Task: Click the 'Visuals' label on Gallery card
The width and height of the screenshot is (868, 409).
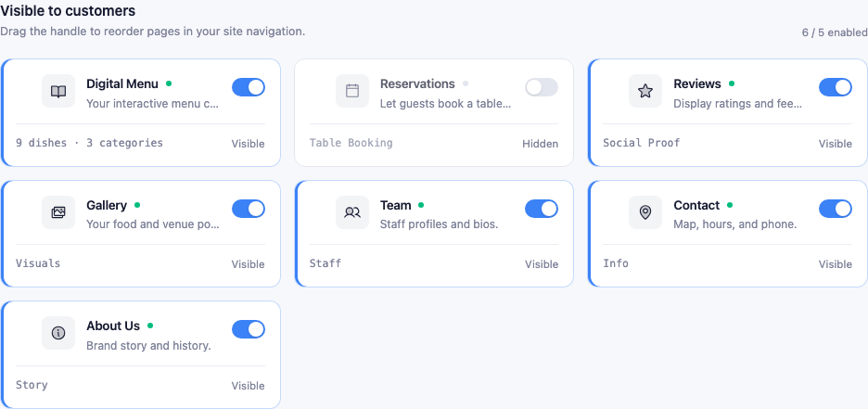Action: [38, 263]
